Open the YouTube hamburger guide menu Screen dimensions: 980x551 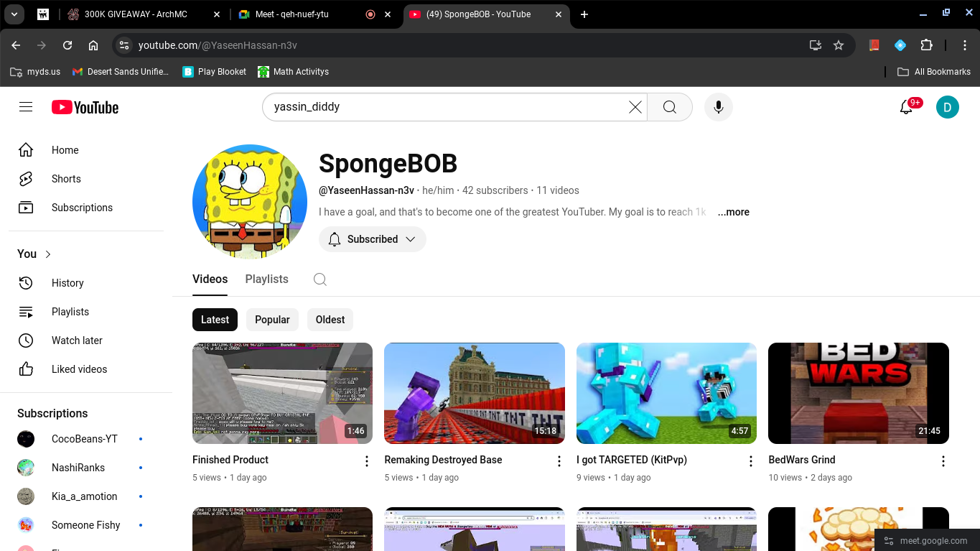26,107
